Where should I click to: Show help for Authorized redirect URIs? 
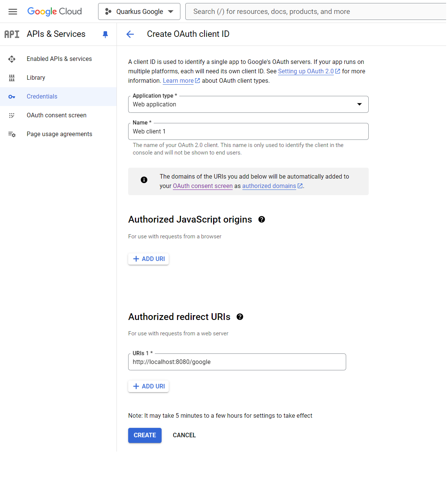240,317
